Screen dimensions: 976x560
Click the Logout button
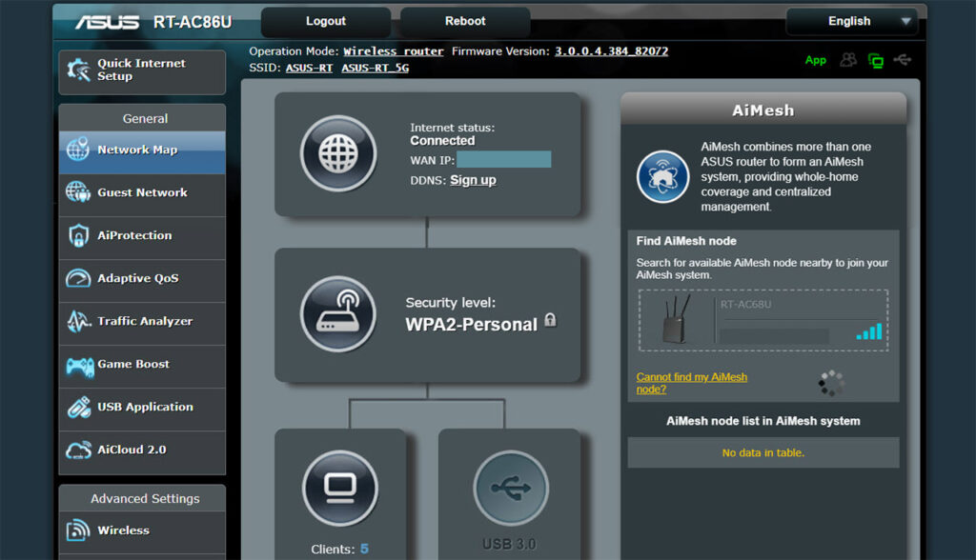[325, 20]
